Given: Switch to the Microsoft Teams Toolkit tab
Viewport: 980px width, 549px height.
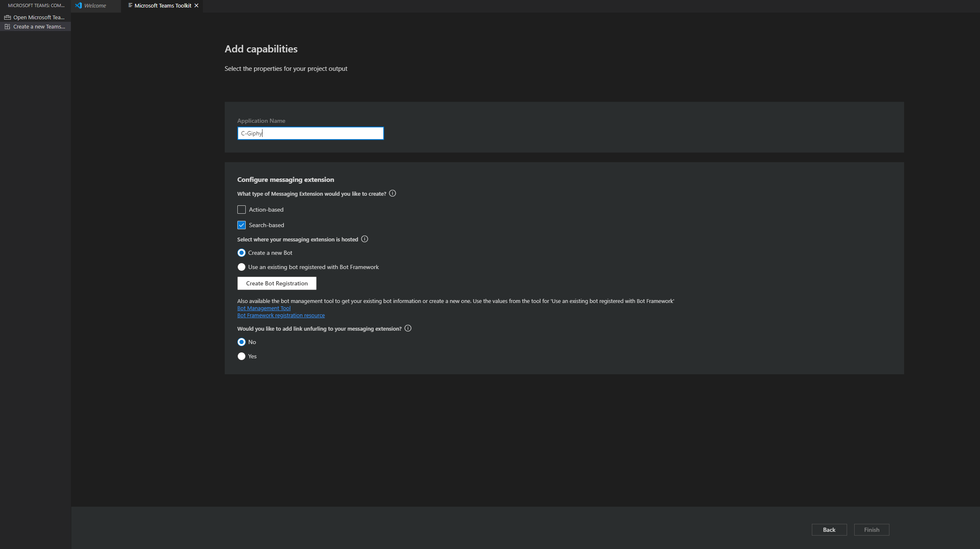Looking at the screenshot, I should 163,6.
